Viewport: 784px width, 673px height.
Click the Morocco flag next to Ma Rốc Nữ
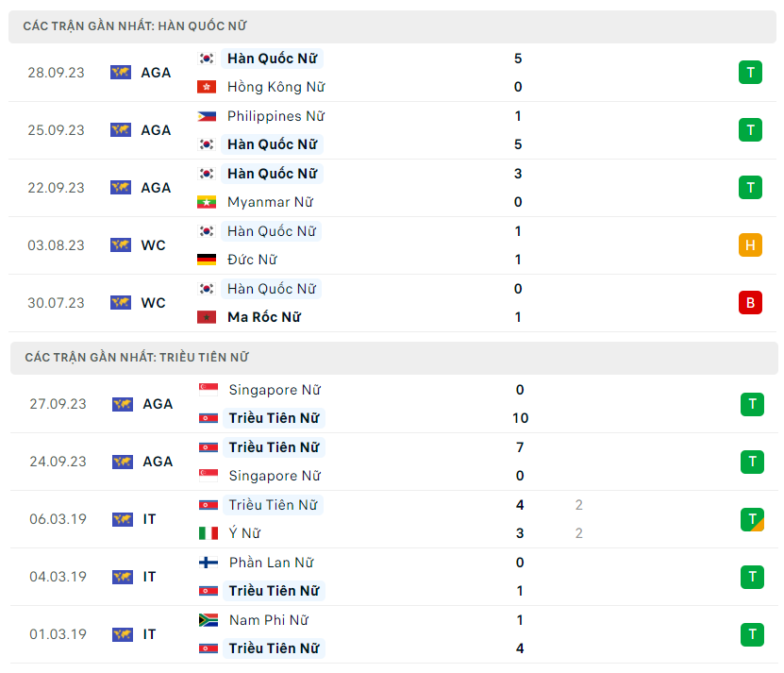pyautogui.click(x=207, y=317)
